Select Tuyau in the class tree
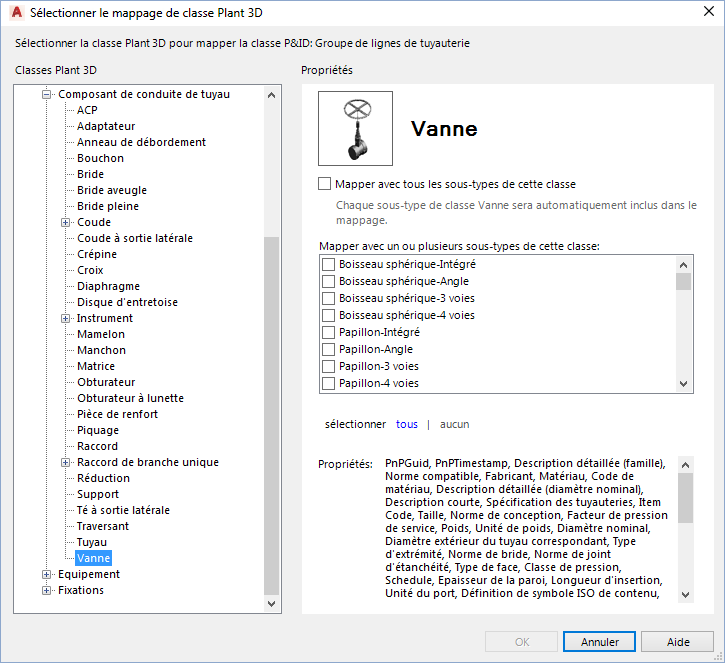The width and height of the screenshot is (725, 663). 92,542
